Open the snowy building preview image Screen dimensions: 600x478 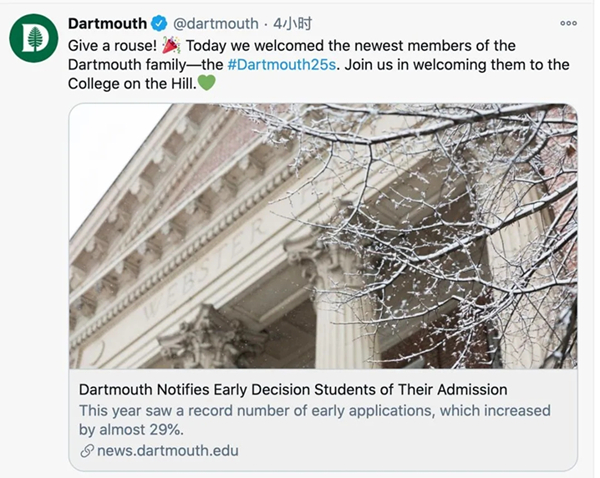pyautogui.click(x=323, y=236)
